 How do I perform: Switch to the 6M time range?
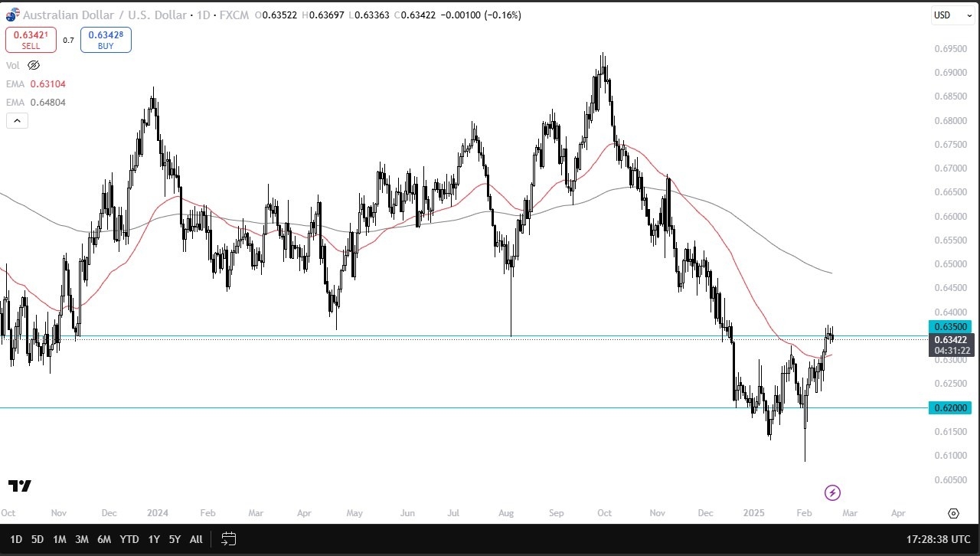(104, 539)
